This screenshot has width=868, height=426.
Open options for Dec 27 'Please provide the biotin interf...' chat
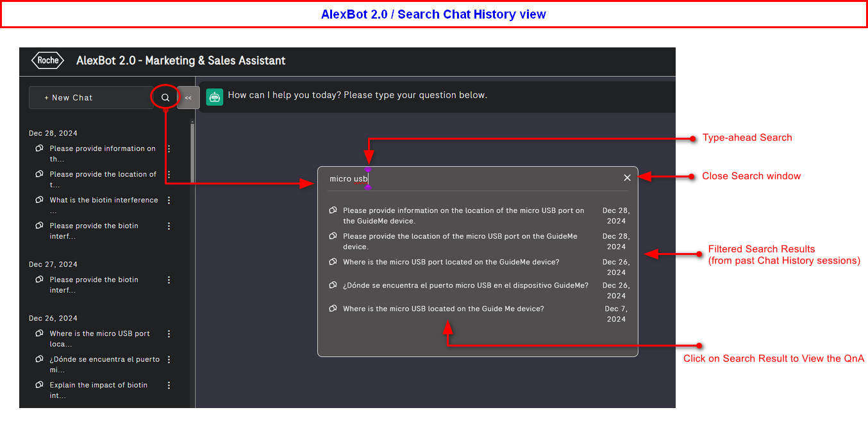(169, 279)
